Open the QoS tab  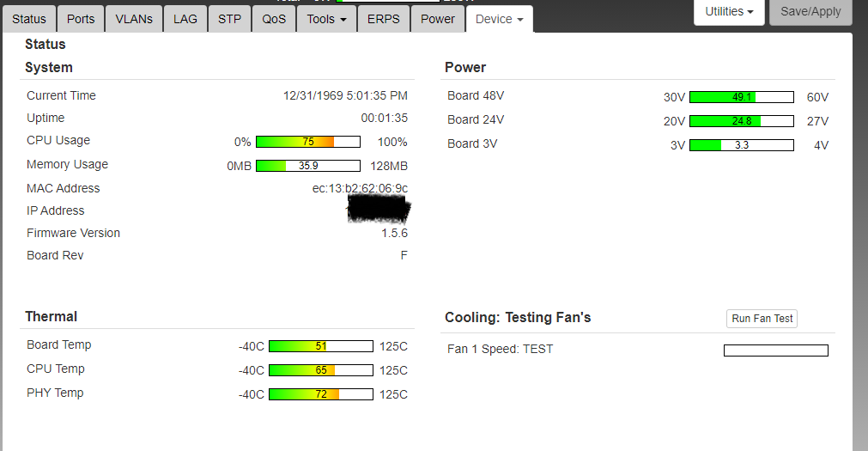click(274, 19)
